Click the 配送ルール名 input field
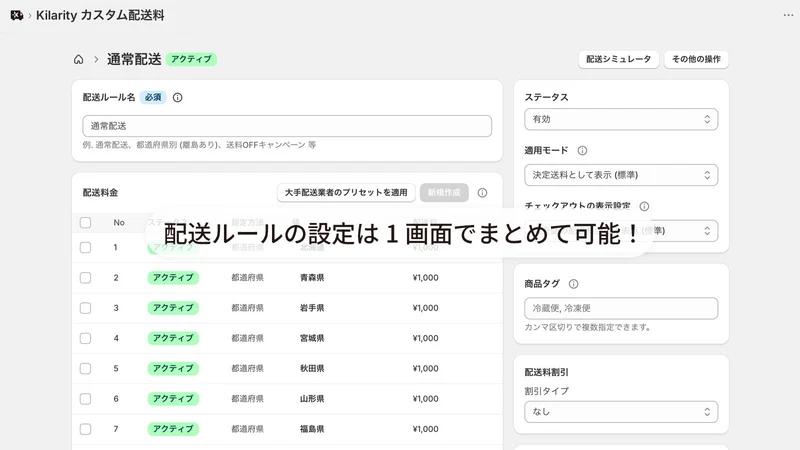800x450 pixels. [287, 126]
